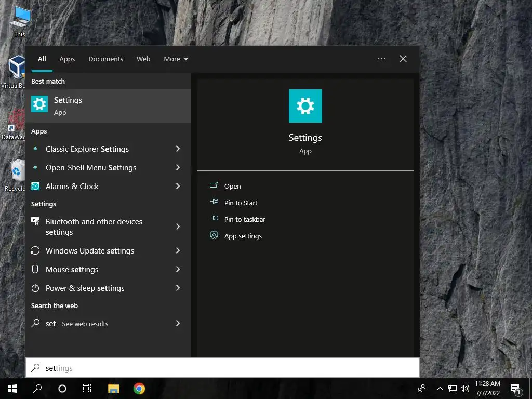
Task: Select the This PC desktop icon
Action: click(20, 21)
